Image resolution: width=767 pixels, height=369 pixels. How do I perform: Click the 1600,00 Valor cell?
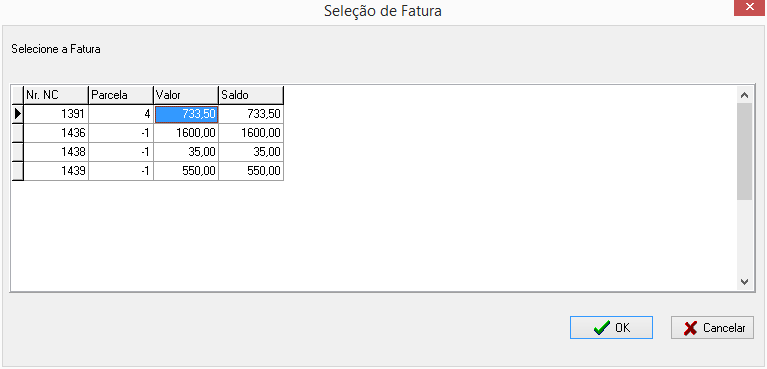point(186,133)
